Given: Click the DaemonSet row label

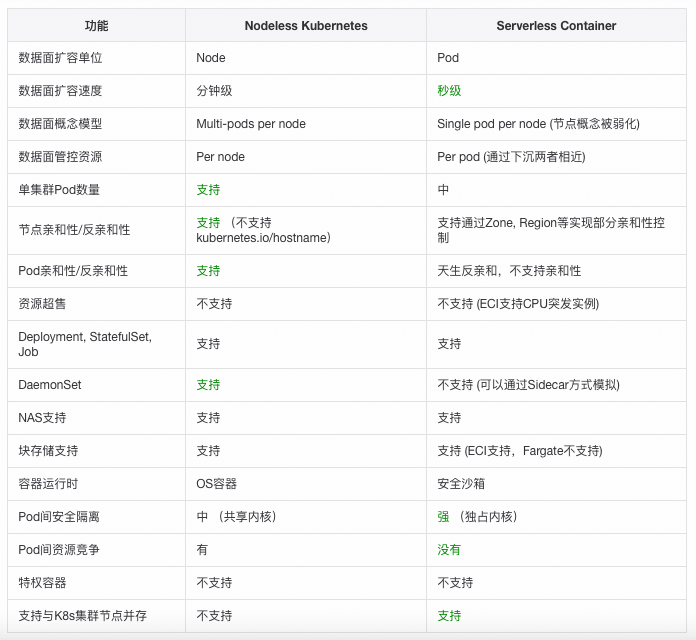Looking at the screenshot, I should [x=50, y=385].
